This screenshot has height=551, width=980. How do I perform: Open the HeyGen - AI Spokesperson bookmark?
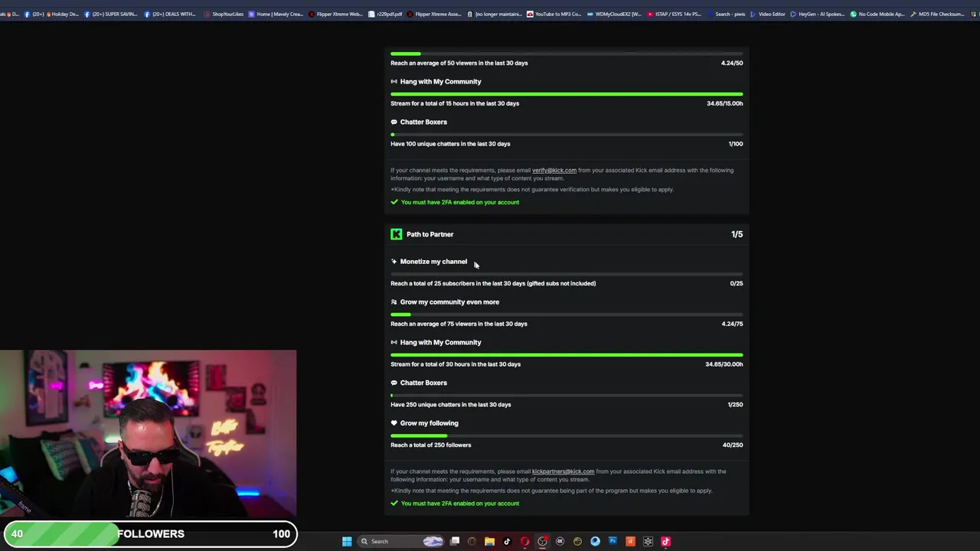818,14
